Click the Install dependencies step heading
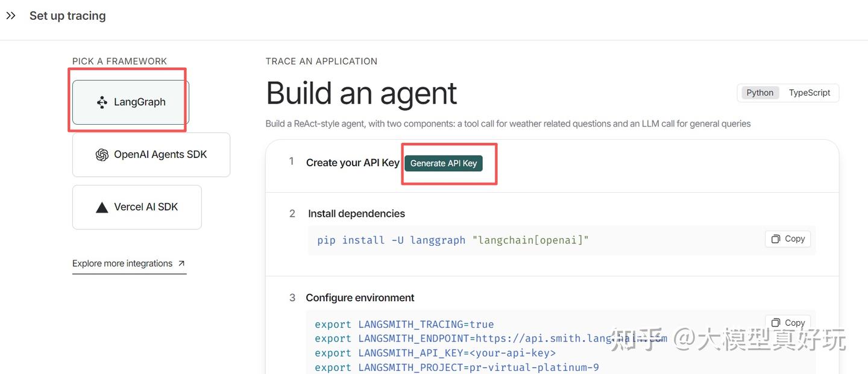The image size is (868, 374). click(356, 213)
